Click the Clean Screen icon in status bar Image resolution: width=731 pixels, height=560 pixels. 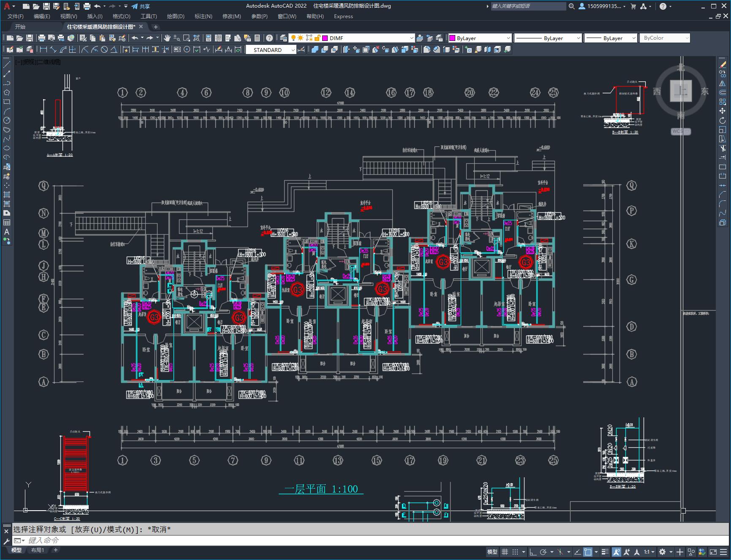(x=713, y=552)
